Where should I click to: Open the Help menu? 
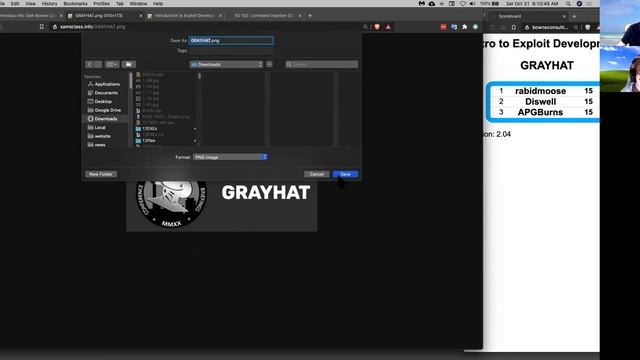158,3
